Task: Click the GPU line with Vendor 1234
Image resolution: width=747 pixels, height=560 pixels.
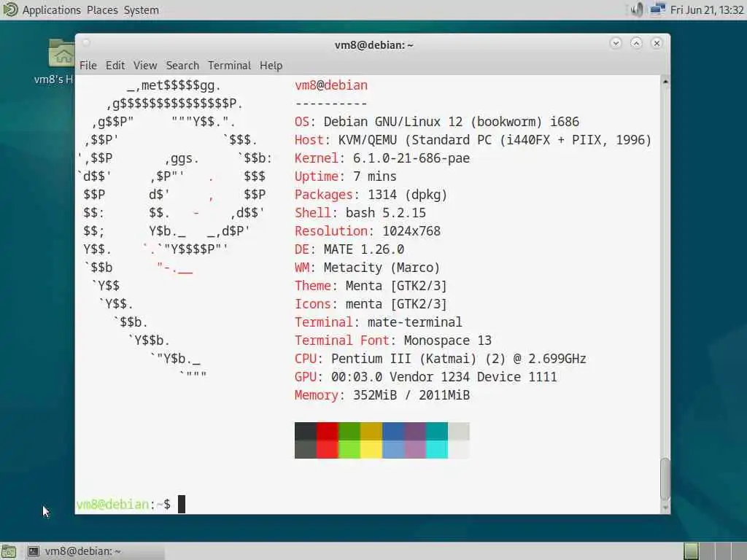Action: 425,377
